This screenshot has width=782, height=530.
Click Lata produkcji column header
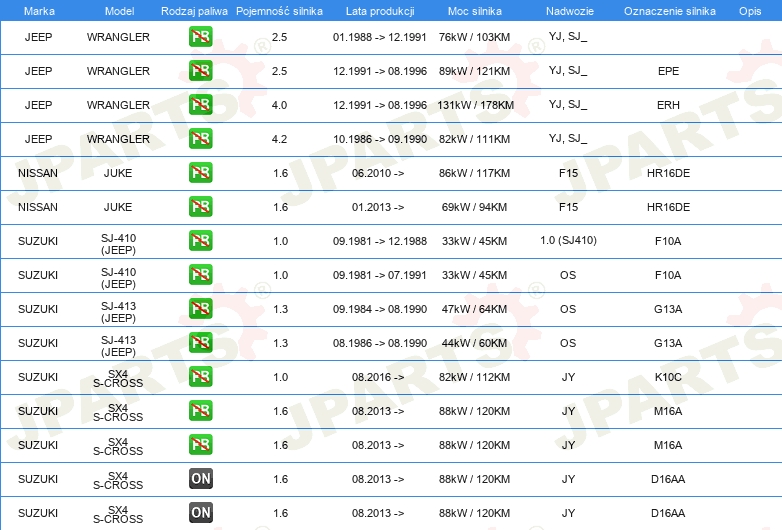pos(380,11)
